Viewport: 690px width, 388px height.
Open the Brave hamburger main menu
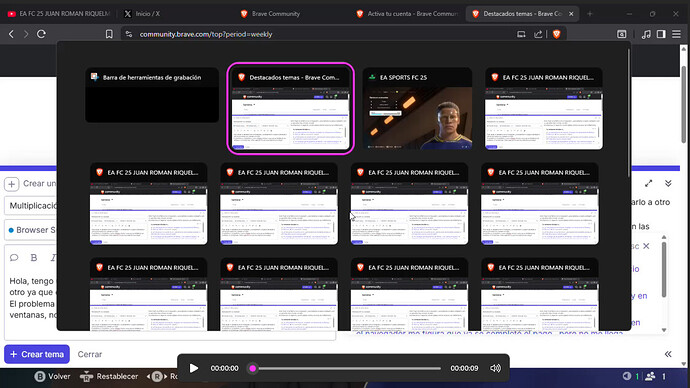(x=676, y=34)
